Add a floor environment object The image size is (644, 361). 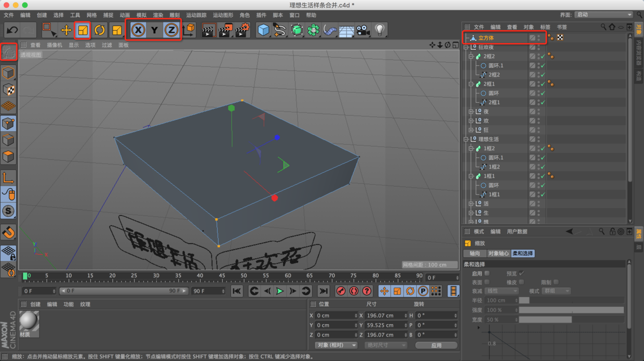pyautogui.click(x=346, y=30)
